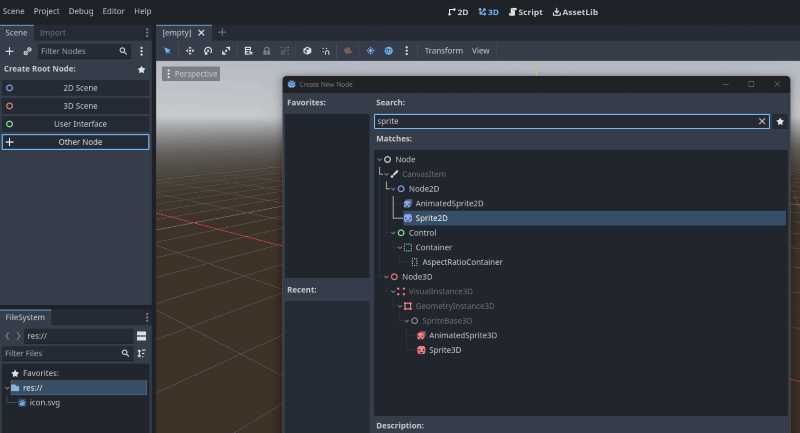This screenshot has height=433, width=800.
Task: Create 2D Scene root node
Action: pos(76,88)
